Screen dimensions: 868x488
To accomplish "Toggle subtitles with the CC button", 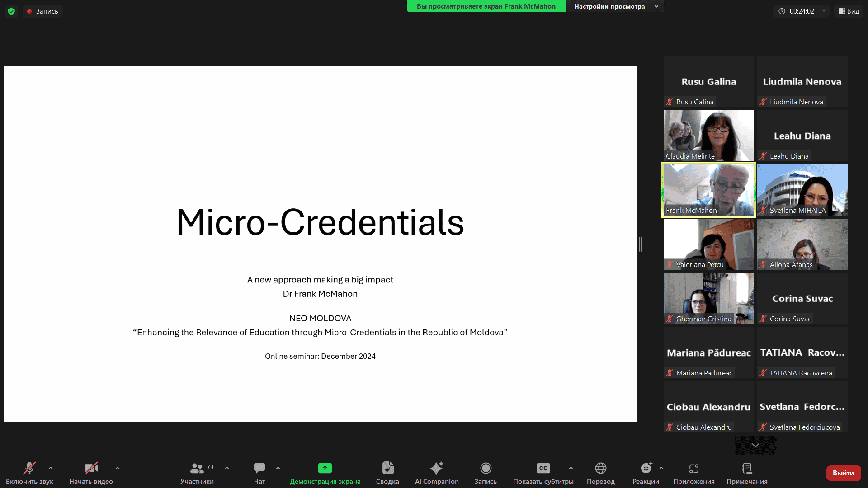I will coord(543,469).
